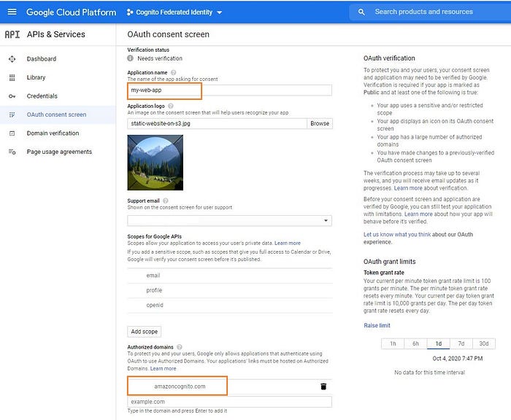Click the API logo beside APIs & Services
511x420 pixels.
tap(12, 34)
